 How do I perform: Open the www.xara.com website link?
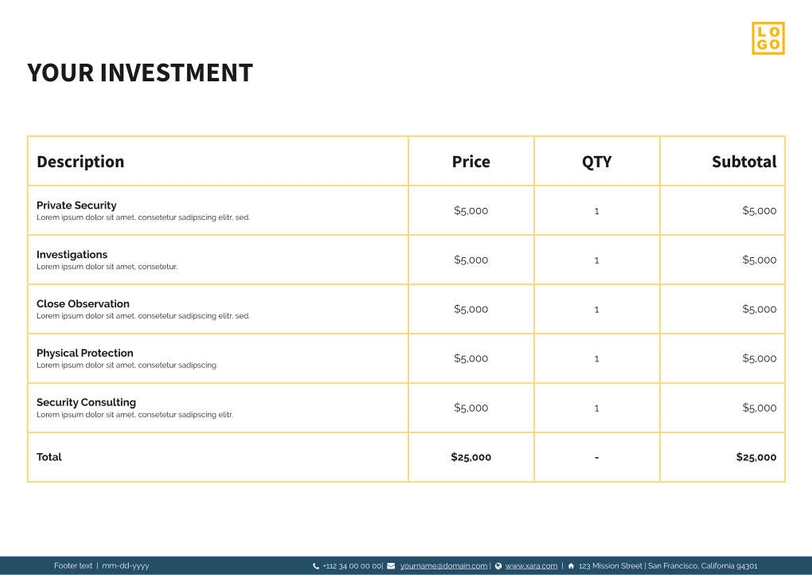pyautogui.click(x=531, y=566)
